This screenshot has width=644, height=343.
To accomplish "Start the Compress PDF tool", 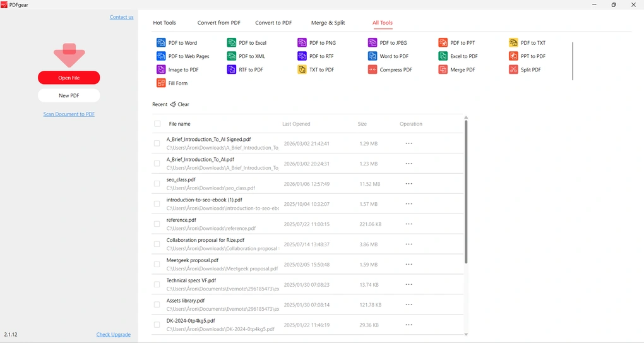I will click(390, 70).
